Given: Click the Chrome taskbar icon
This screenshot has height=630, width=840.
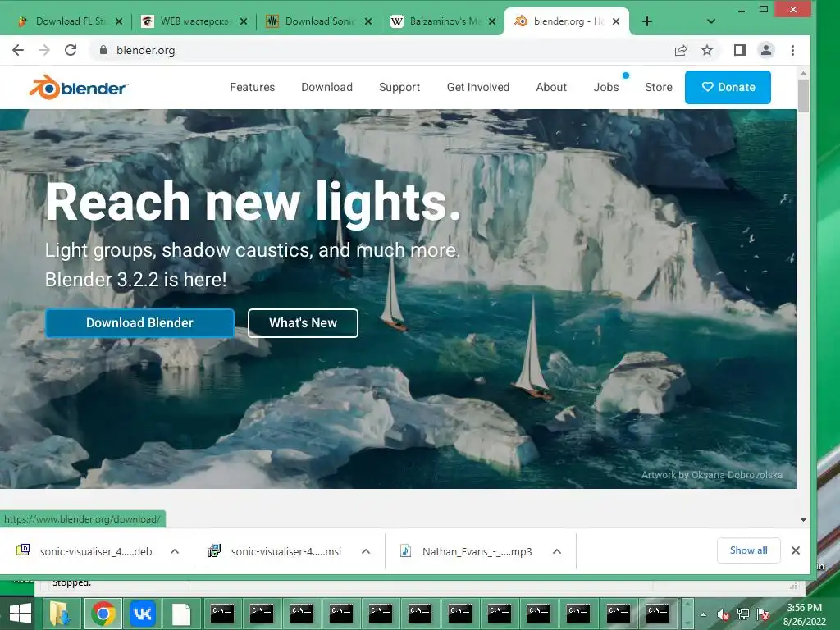Looking at the screenshot, I should 103,614.
